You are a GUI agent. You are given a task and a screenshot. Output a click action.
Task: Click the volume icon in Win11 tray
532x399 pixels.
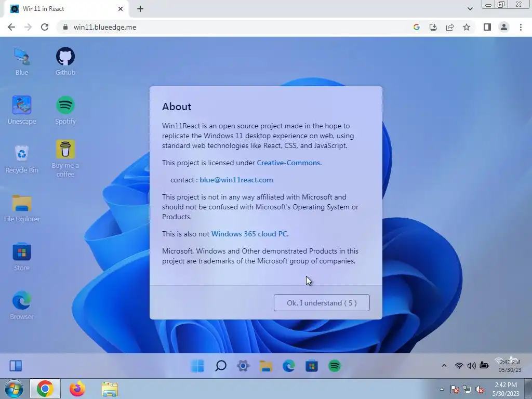coord(471,365)
